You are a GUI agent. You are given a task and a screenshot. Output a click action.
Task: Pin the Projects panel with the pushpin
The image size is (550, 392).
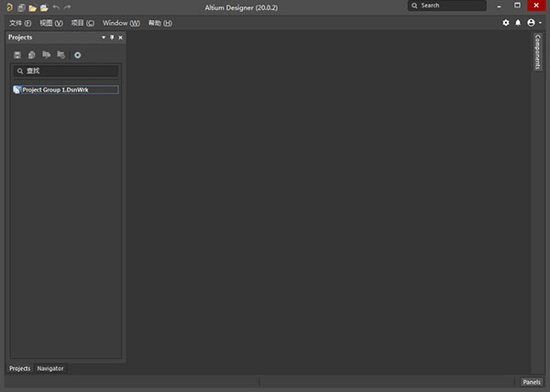tap(112, 38)
